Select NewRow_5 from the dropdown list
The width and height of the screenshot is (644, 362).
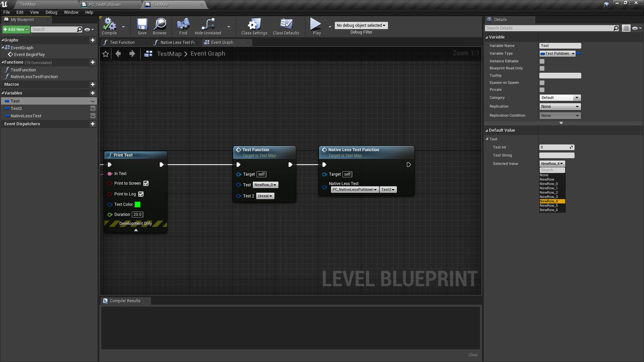[549, 206]
